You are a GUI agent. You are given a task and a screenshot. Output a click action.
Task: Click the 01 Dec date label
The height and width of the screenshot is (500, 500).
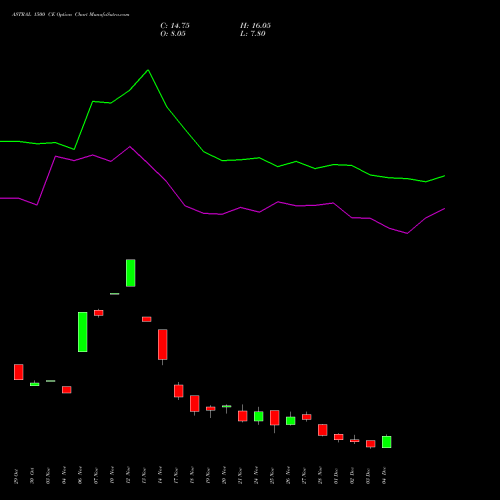(336, 476)
